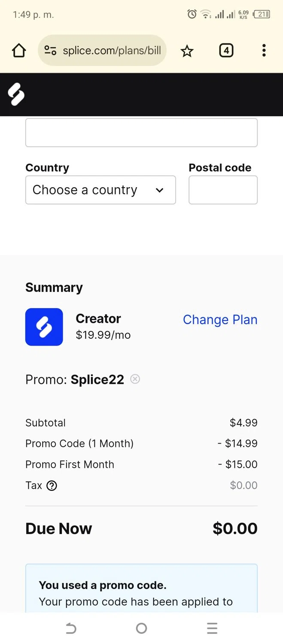
Task: Tap the browser home icon
Action: click(x=19, y=51)
